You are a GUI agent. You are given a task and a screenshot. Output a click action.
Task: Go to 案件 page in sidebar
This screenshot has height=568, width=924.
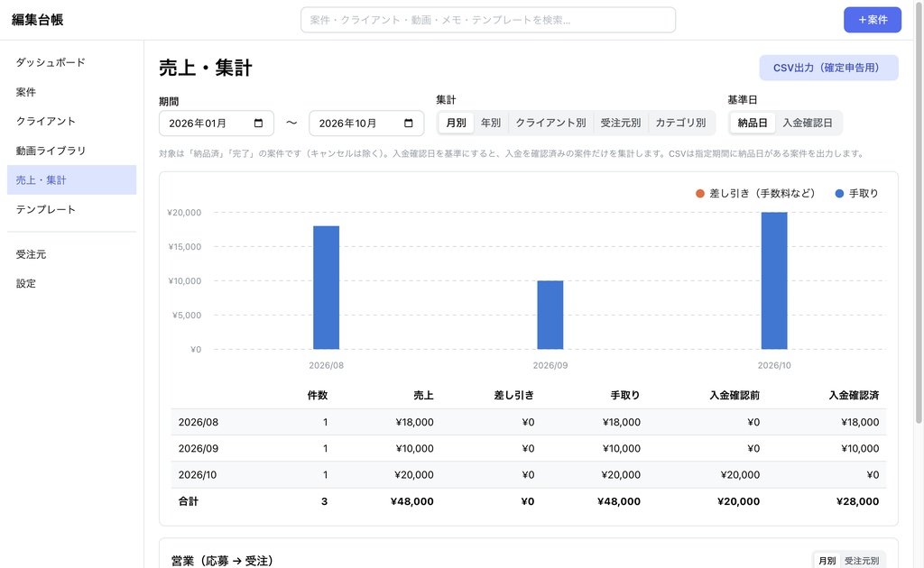coord(72,92)
